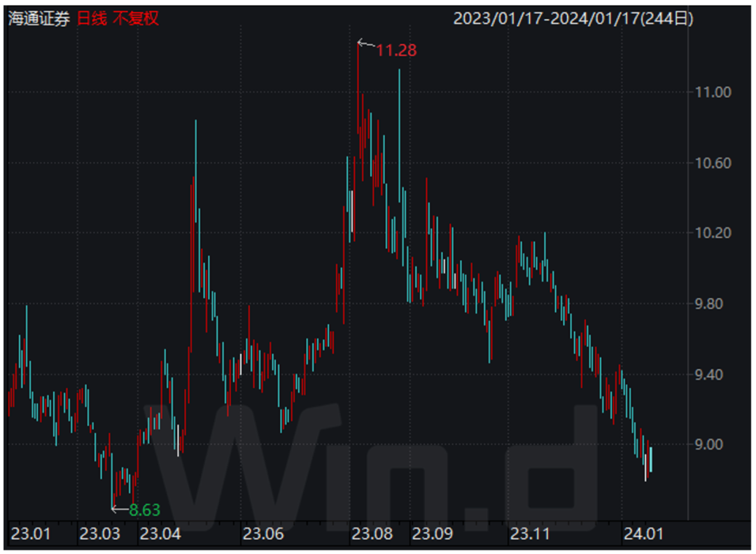756x554 pixels.
Task: Click the 不复权 adjustment mode label
Action: (136, 19)
